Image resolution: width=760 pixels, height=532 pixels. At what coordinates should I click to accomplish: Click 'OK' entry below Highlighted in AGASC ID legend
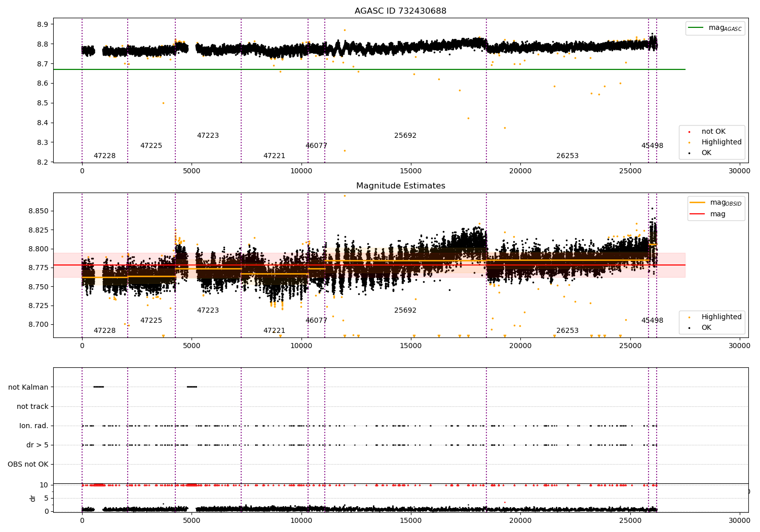706,153
